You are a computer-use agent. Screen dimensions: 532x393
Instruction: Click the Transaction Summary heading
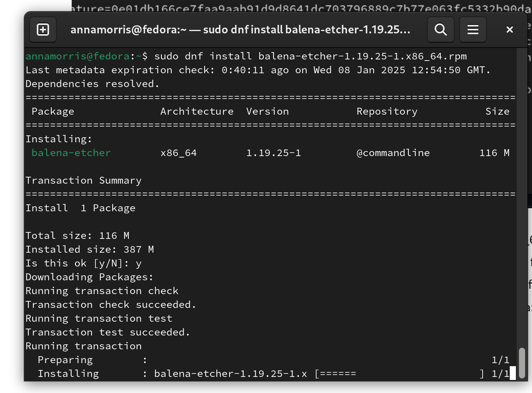pos(84,181)
